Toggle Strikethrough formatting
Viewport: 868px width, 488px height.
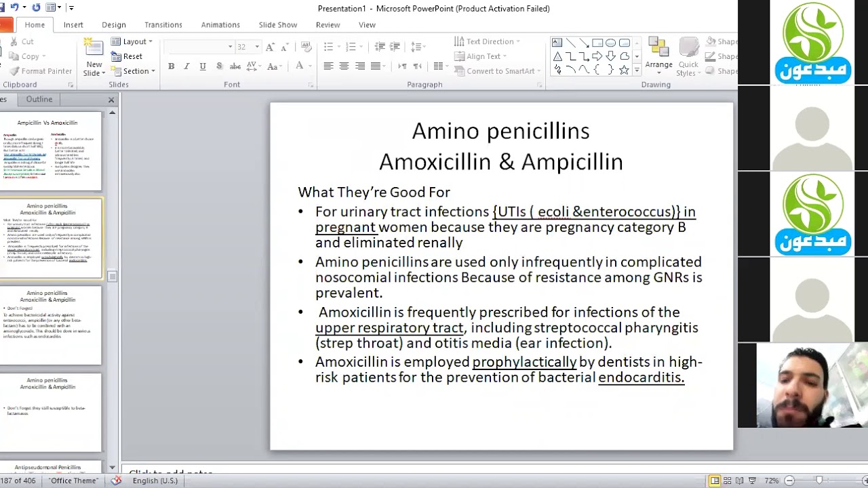(235, 66)
